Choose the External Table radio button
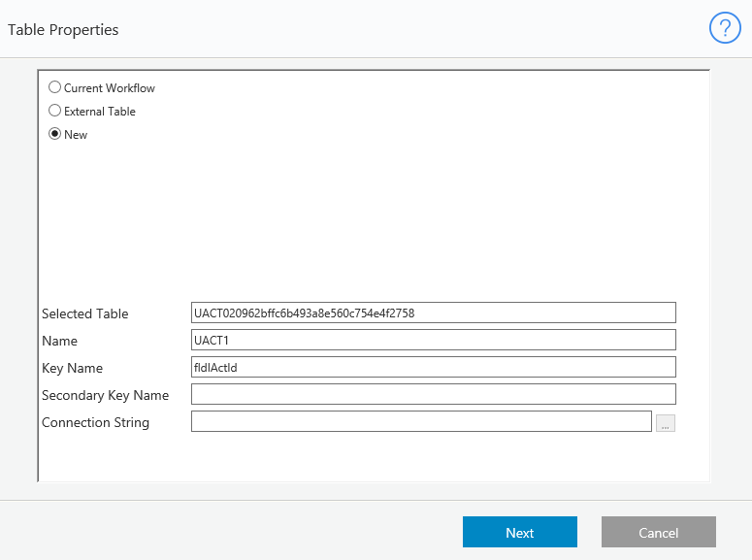752x560 pixels. 55,111
